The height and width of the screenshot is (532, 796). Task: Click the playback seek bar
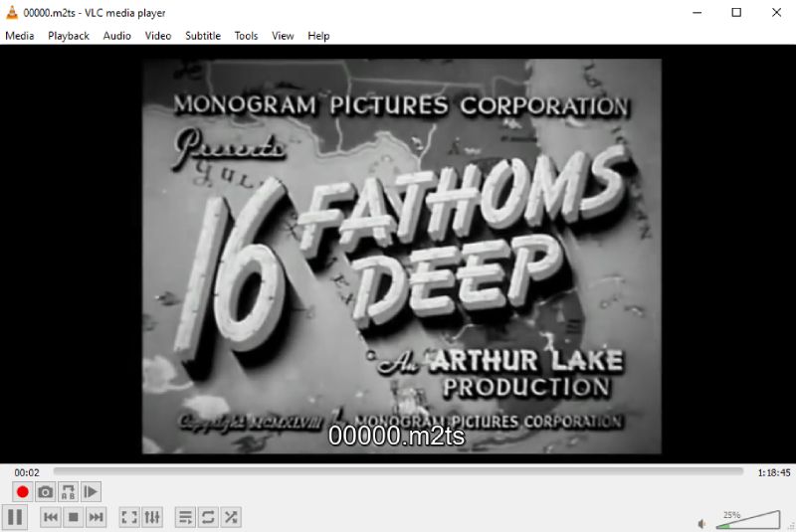pyautogui.click(x=398, y=472)
